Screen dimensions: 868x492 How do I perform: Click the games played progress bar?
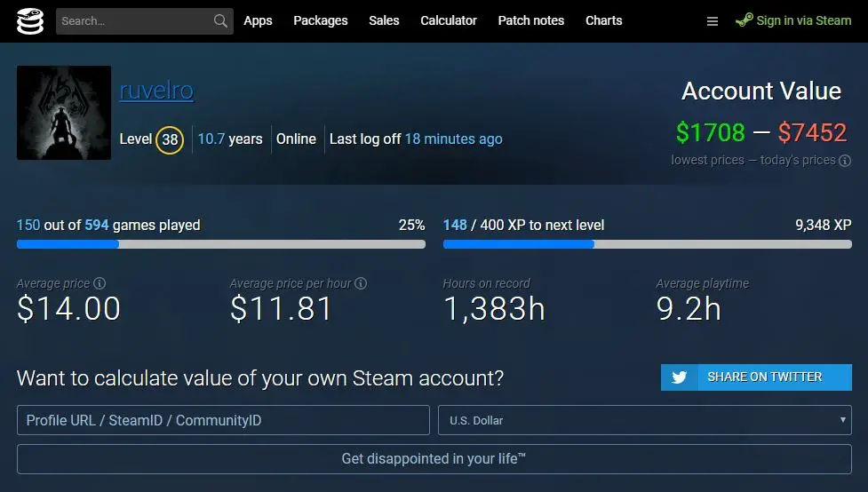221,244
